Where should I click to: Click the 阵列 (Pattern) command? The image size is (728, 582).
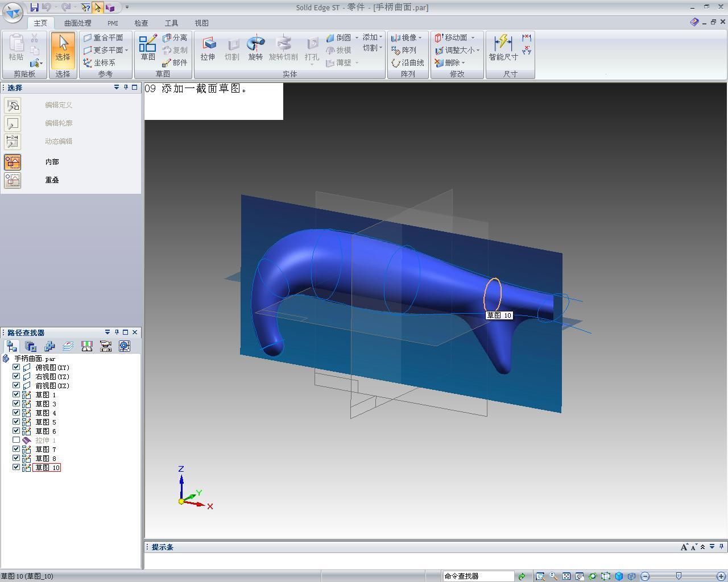click(404, 50)
